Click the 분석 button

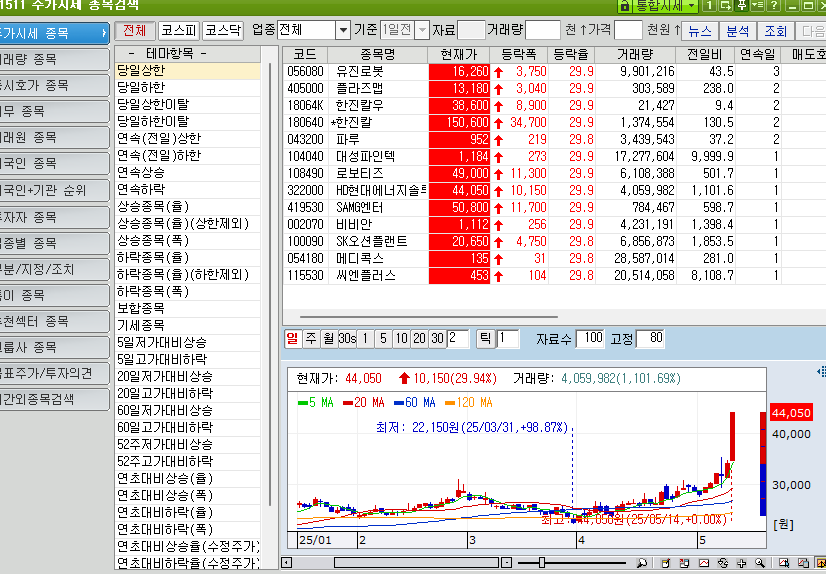738,31
